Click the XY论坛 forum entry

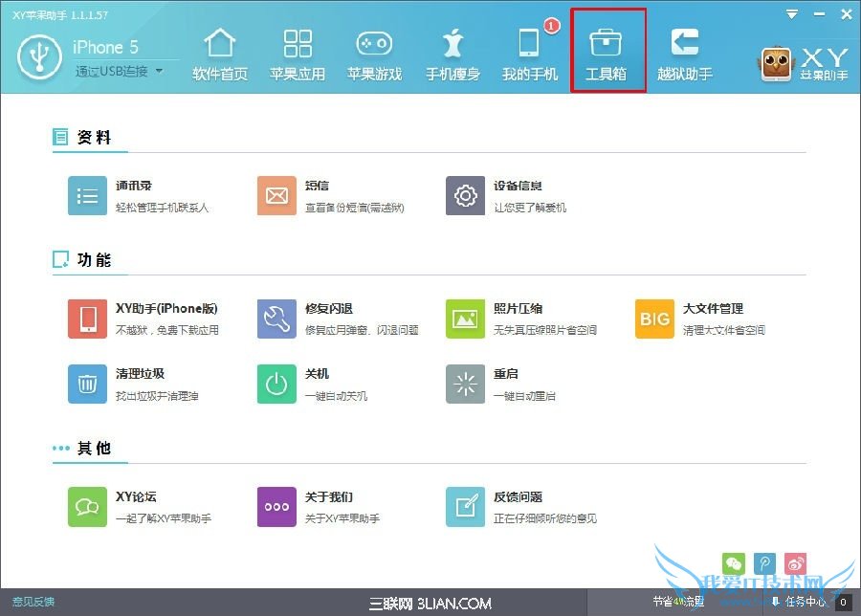click(x=87, y=507)
